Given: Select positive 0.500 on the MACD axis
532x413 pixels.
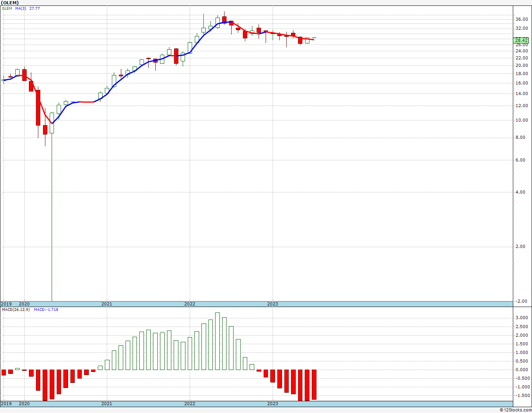Looking at the screenshot, I should pos(522,361).
